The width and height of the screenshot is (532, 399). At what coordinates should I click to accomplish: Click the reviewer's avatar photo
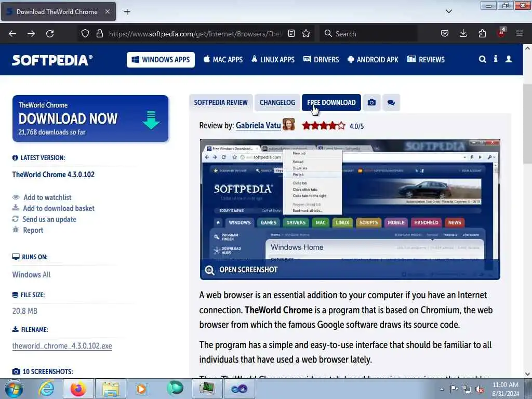289,125
